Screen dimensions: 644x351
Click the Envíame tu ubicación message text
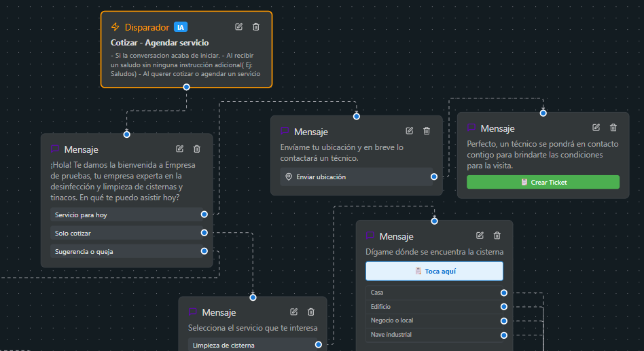[x=342, y=152]
